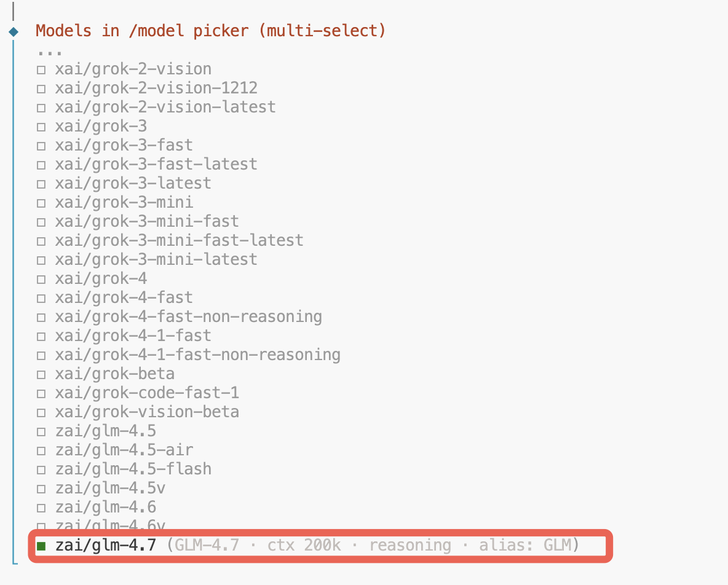728x585 pixels.
Task: Click the xai/grok-vision-beta model name
Action: tap(147, 412)
